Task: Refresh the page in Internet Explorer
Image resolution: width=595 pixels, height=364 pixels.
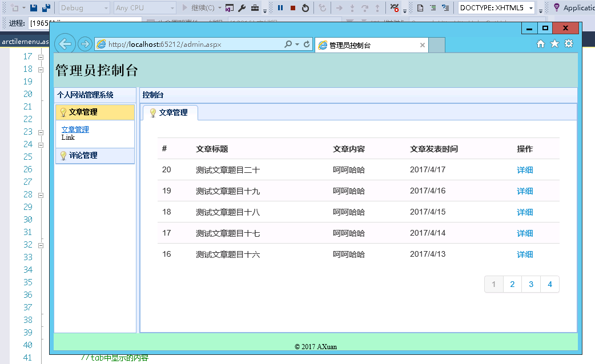Action: pos(307,44)
